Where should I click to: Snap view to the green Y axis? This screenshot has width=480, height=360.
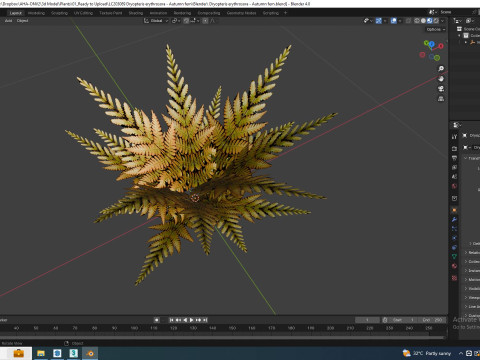pos(426,43)
